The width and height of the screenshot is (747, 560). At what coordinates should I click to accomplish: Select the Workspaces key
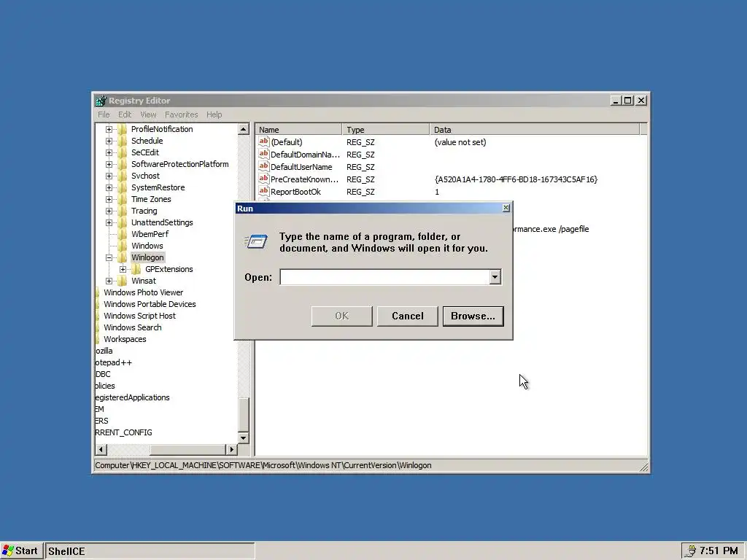(x=125, y=339)
